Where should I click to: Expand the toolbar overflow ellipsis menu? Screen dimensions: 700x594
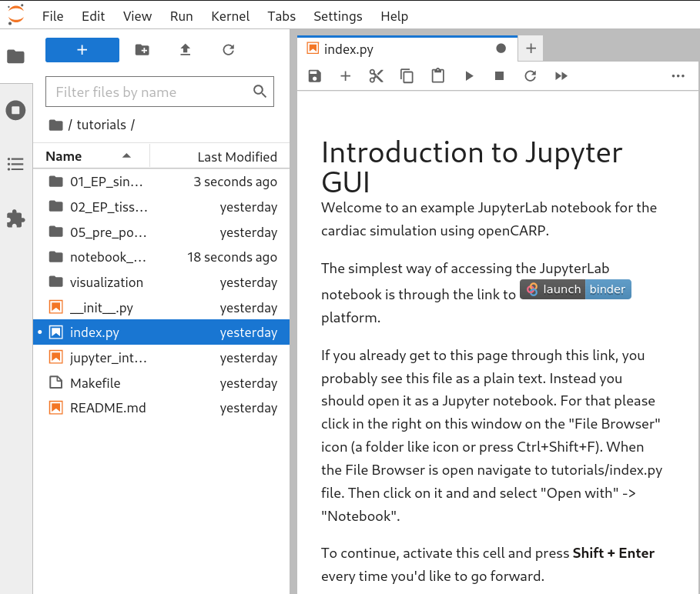[678, 76]
